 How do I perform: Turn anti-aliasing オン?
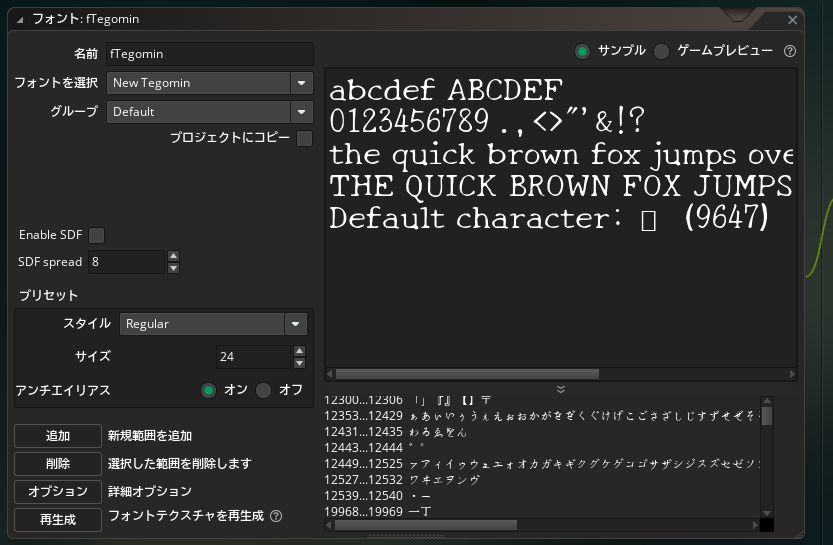pyautogui.click(x=208, y=390)
